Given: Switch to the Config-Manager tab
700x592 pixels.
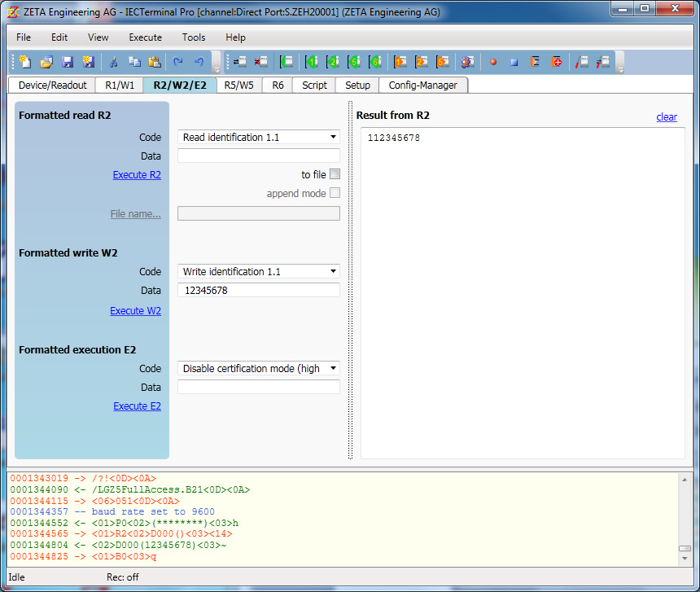Looking at the screenshot, I should (422, 86).
